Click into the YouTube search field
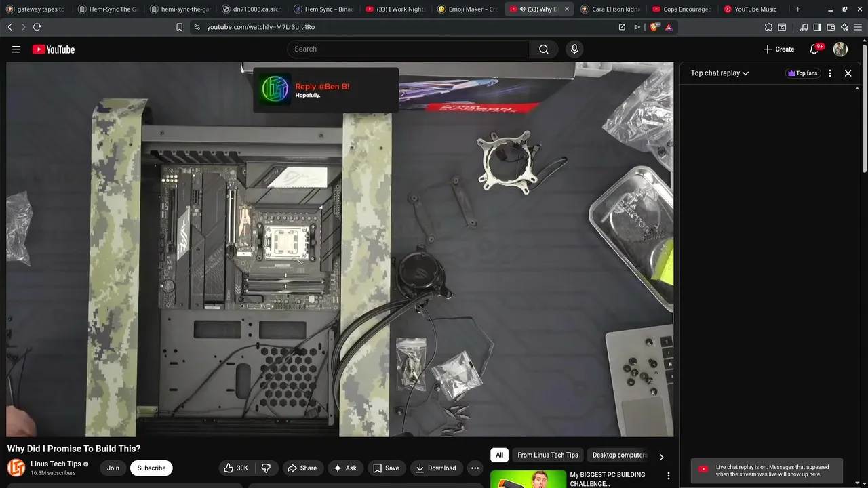This screenshot has width=868, height=488. [408, 49]
